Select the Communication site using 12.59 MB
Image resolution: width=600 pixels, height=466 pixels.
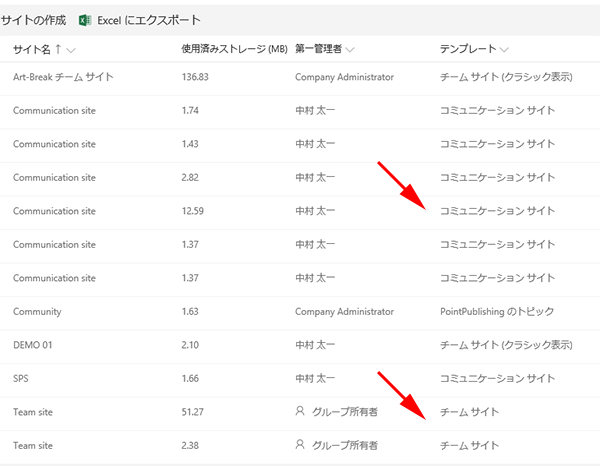tap(54, 211)
